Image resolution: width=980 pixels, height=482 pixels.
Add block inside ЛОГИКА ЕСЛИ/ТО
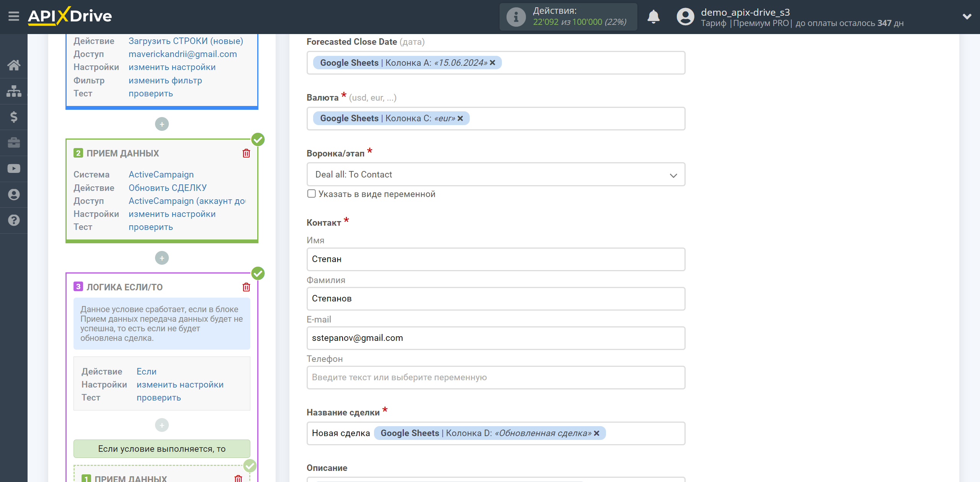coord(162,425)
